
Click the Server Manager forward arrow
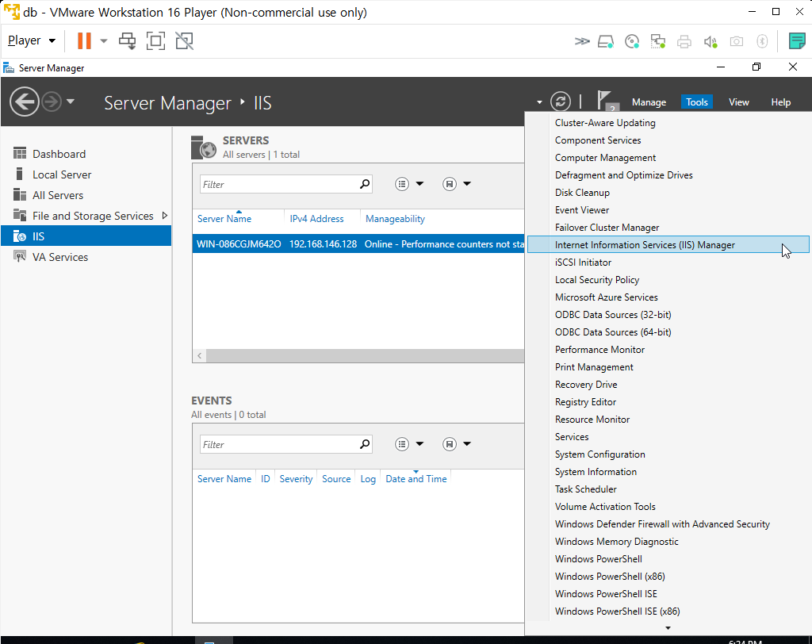pos(52,102)
